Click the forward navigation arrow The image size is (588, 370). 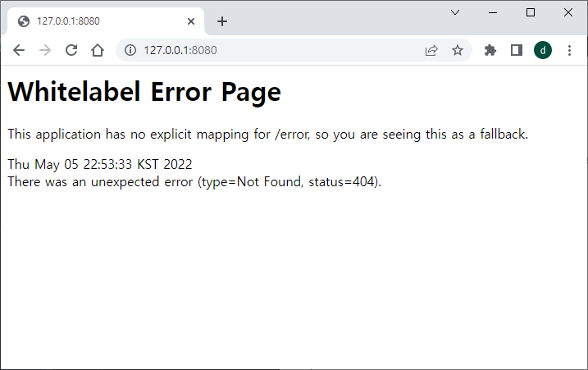pyautogui.click(x=45, y=50)
